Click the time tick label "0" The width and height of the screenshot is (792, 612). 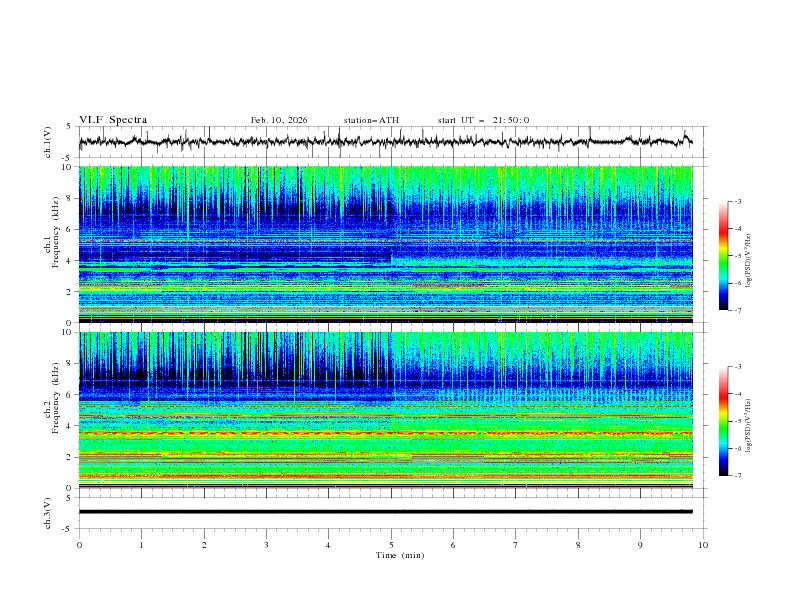79,545
